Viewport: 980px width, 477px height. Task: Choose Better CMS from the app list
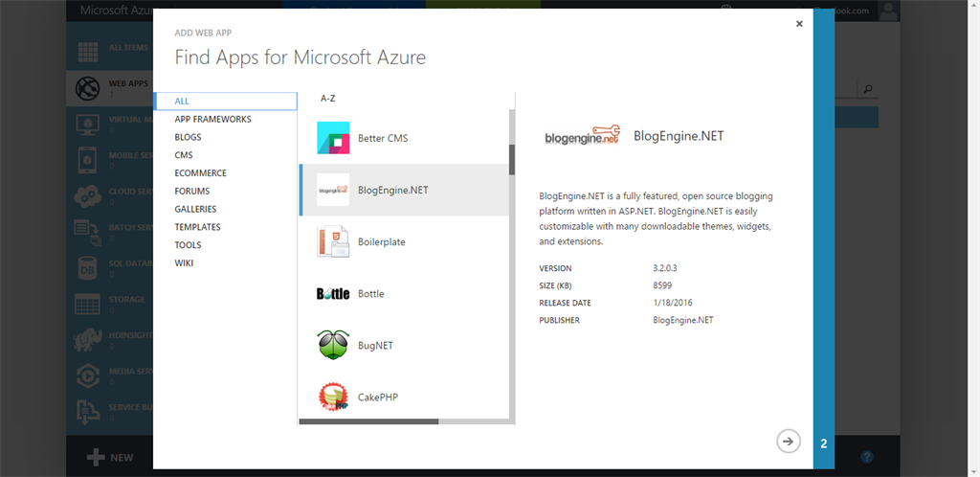click(x=404, y=138)
